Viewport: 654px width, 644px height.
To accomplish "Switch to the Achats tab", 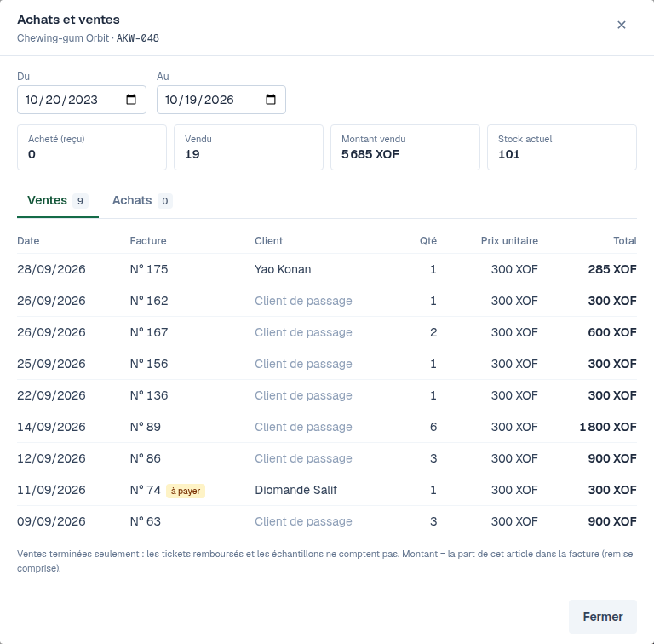I will pyautogui.click(x=142, y=201).
